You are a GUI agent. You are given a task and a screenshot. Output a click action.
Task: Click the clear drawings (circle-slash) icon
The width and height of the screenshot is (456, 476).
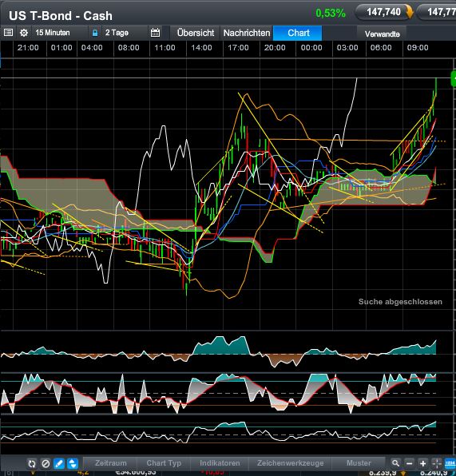point(46,463)
